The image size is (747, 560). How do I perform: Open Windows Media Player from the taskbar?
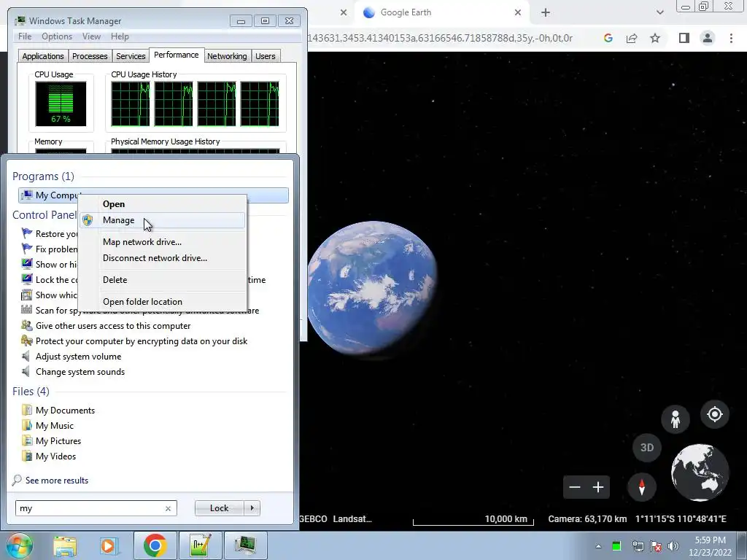click(x=108, y=545)
